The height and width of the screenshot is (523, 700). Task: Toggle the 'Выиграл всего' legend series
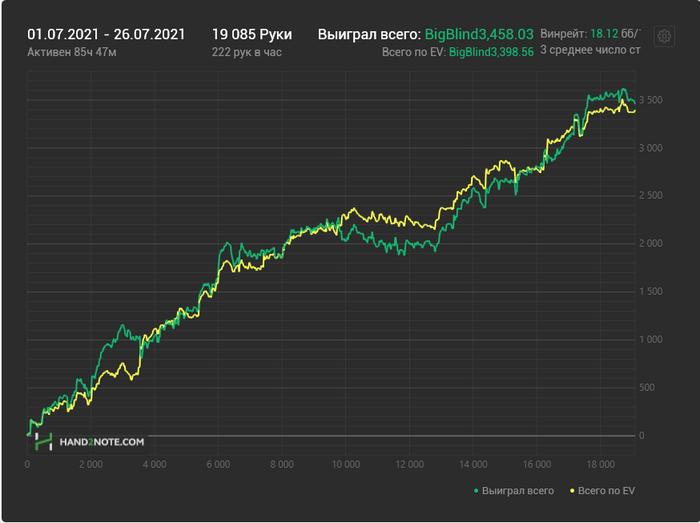[513, 491]
